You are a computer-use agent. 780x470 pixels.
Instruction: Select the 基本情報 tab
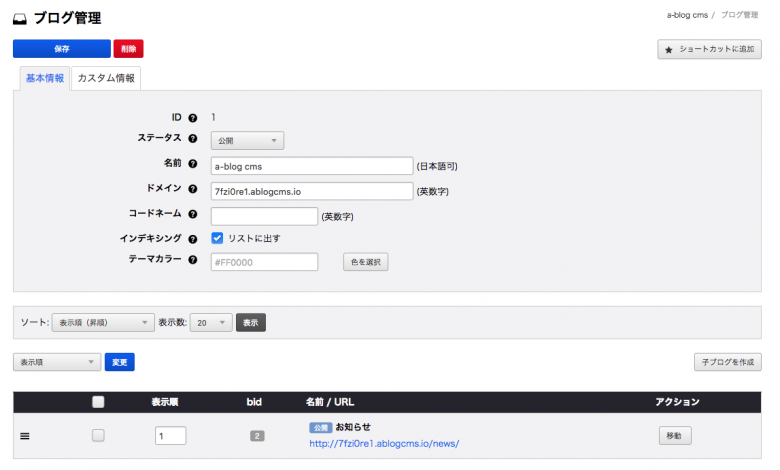(44, 78)
